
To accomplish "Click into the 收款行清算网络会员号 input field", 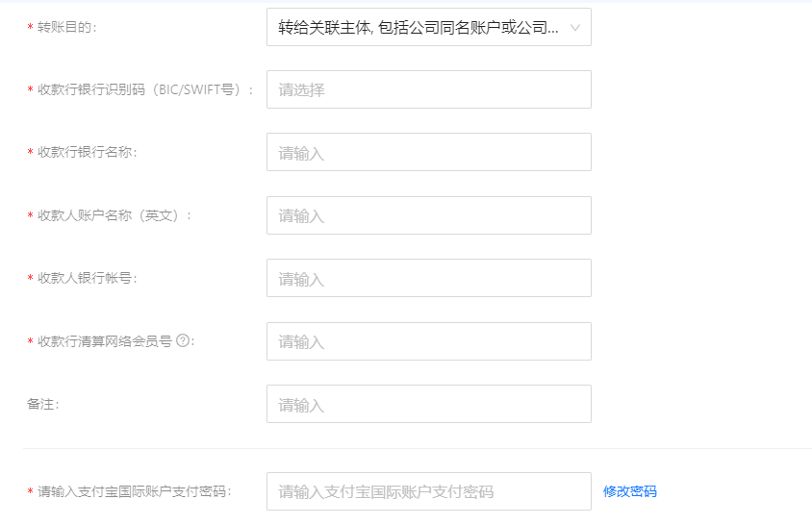I will [x=428, y=341].
